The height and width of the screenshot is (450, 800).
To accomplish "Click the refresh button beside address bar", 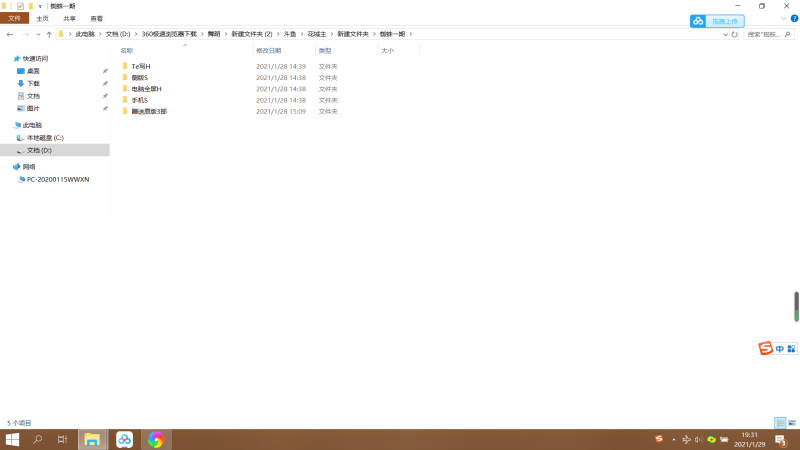I will (x=735, y=34).
